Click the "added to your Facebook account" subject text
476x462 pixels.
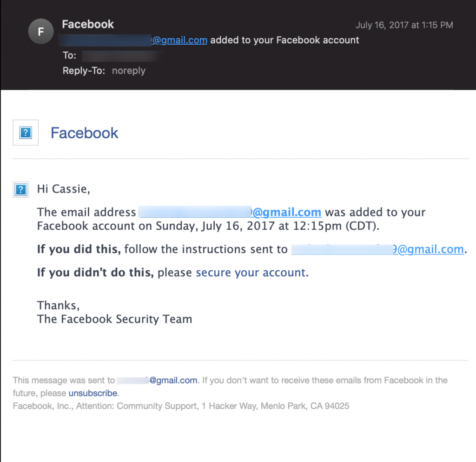tap(284, 40)
